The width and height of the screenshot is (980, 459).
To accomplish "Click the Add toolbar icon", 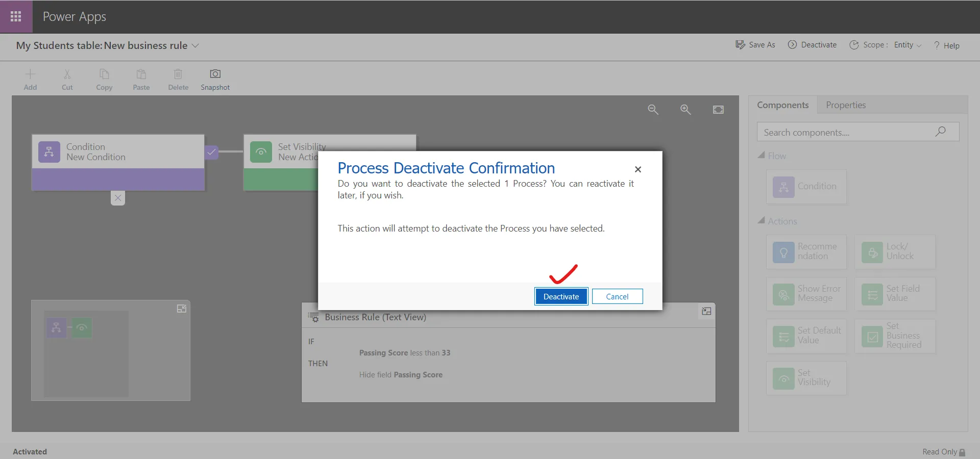I will point(30,80).
